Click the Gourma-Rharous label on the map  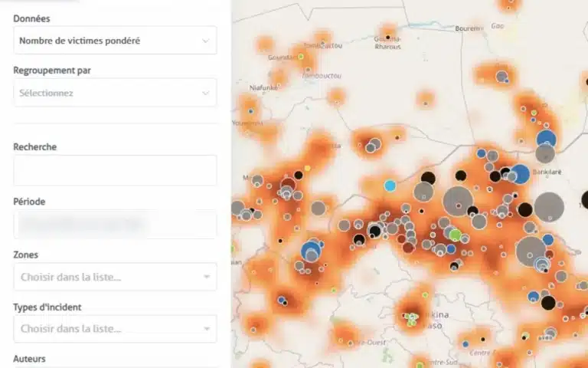pyautogui.click(x=387, y=43)
